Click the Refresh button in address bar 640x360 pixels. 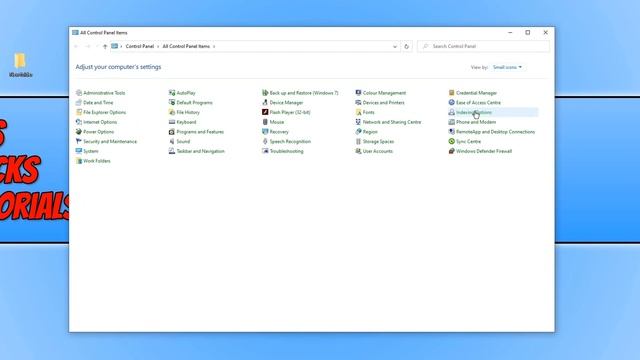(406, 47)
